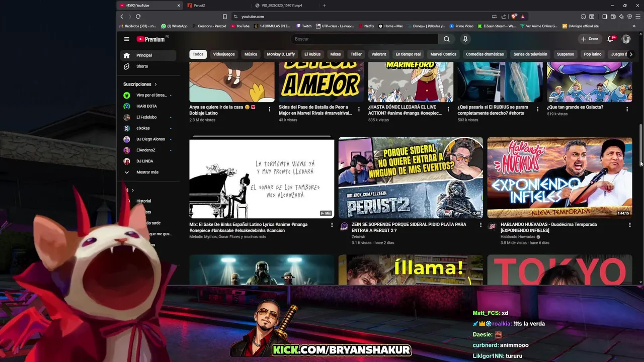Select the Monkey D. Luffy chip
This screenshot has width=644, height=362.
point(281,54)
